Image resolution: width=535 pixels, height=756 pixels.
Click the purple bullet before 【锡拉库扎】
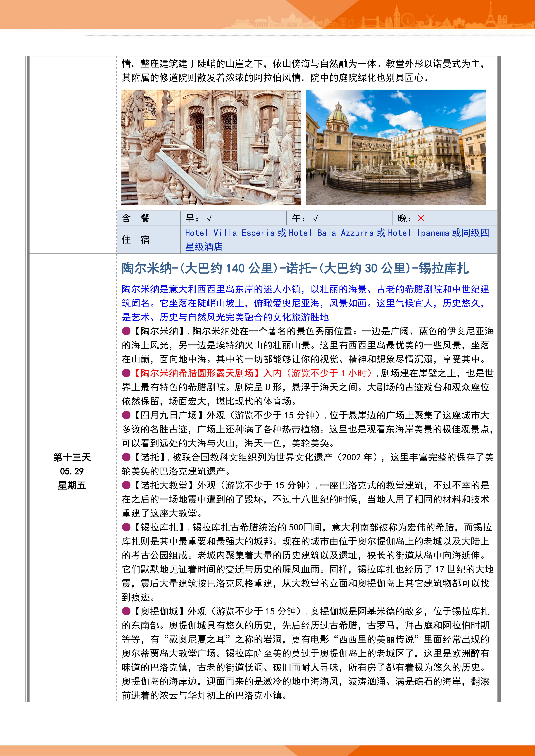[126, 527]
